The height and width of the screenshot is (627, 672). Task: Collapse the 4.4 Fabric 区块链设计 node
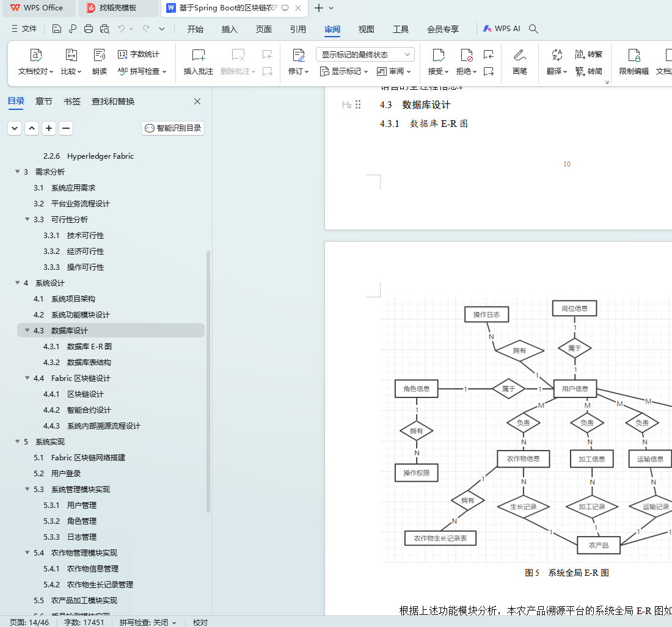tap(27, 378)
